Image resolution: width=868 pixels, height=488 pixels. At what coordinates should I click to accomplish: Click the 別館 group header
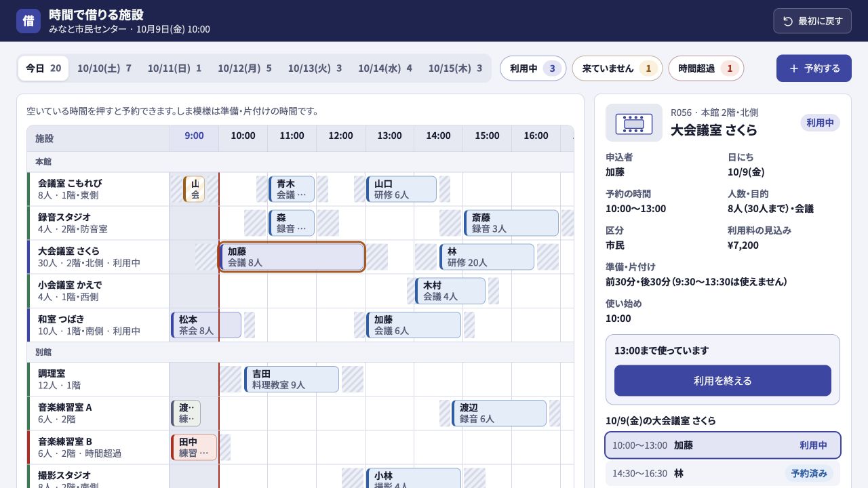pyautogui.click(x=300, y=352)
